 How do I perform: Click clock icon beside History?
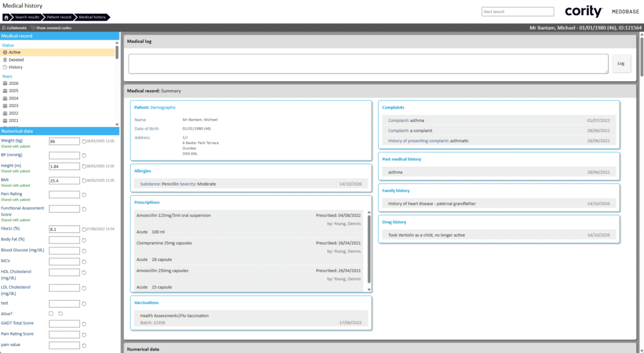pos(5,67)
